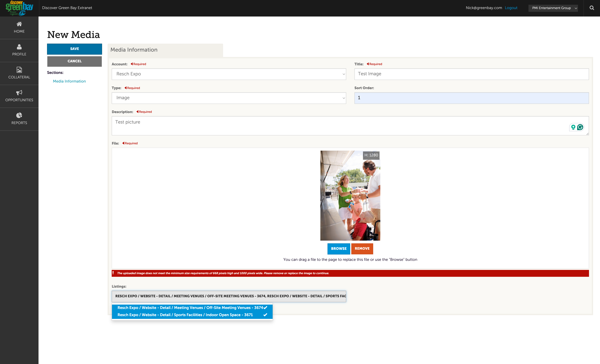This screenshot has height=364, width=600.
Task: Click Browse to choose a file
Action: tap(339, 249)
